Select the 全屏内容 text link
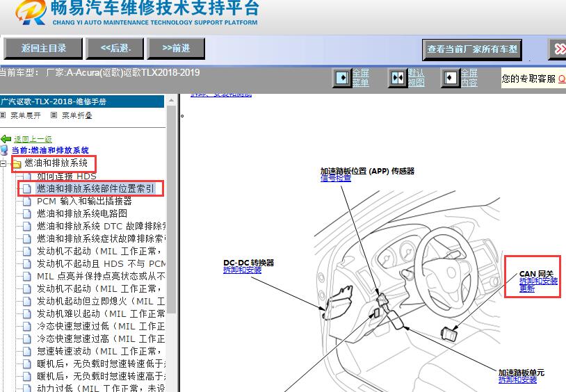The image size is (566, 392). click(469, 78)
